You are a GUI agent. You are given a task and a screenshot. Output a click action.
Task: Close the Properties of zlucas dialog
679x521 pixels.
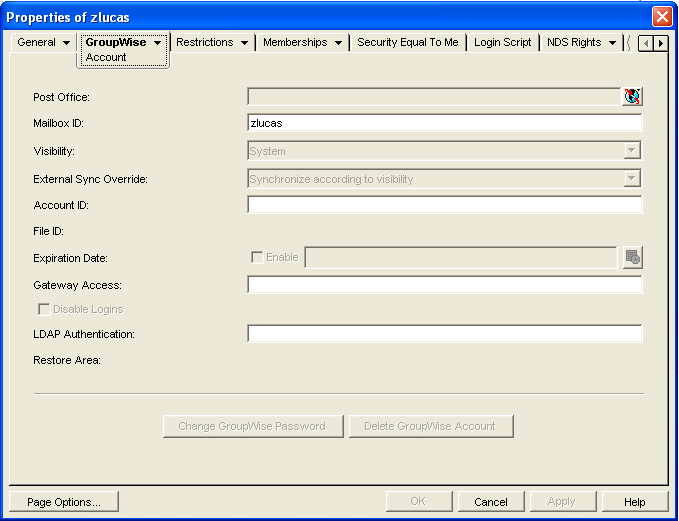click(662, 17)
